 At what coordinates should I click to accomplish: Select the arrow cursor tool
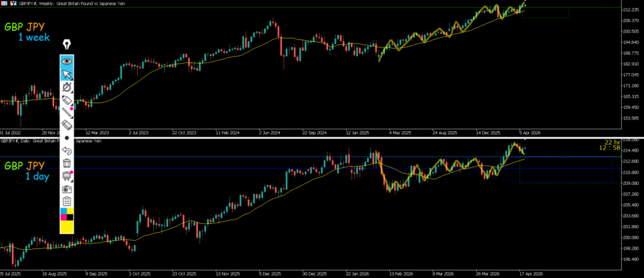pyautogui.click(x=67, y=74)
